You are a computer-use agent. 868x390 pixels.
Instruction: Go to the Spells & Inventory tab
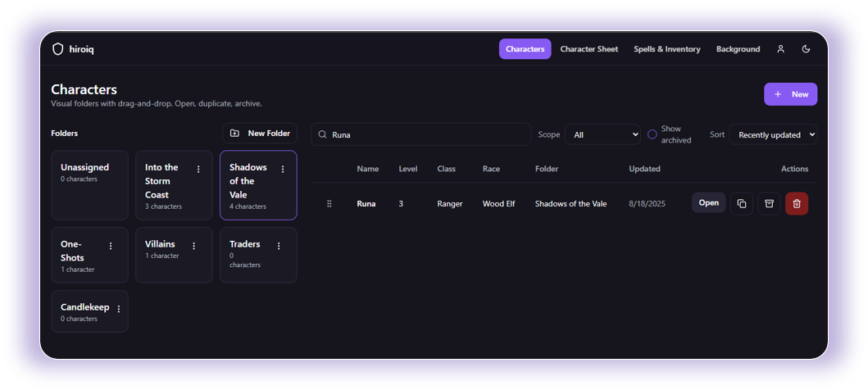666,49
